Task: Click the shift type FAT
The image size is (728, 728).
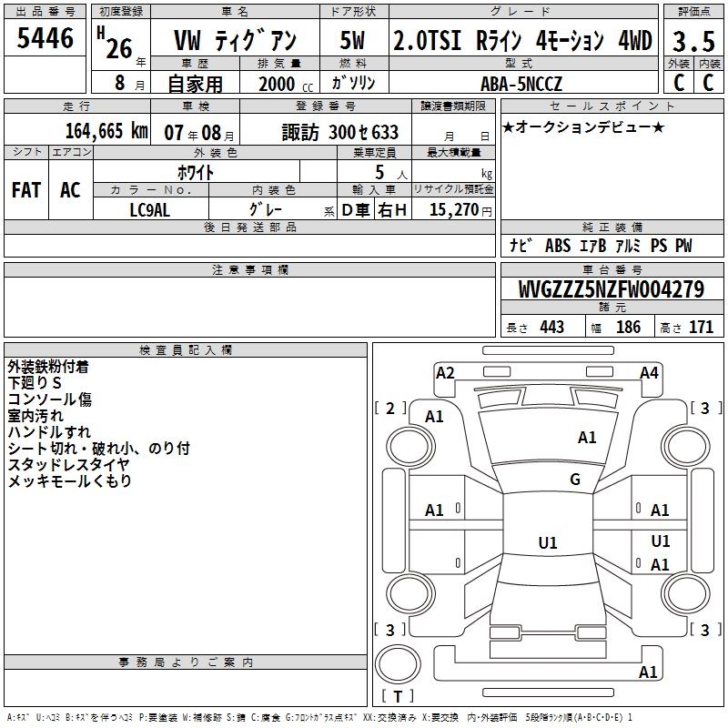Action: pyautogui.click(x=26, y=190)
